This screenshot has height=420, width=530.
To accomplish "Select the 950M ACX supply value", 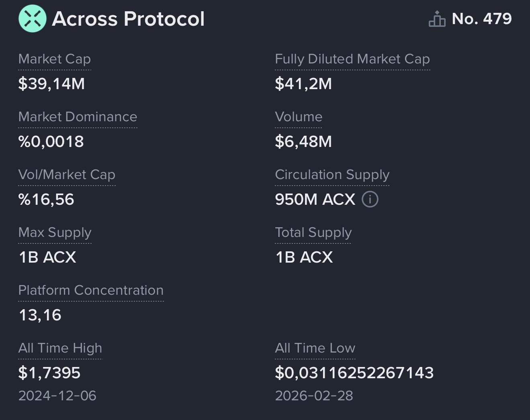I will coord(315,199).
